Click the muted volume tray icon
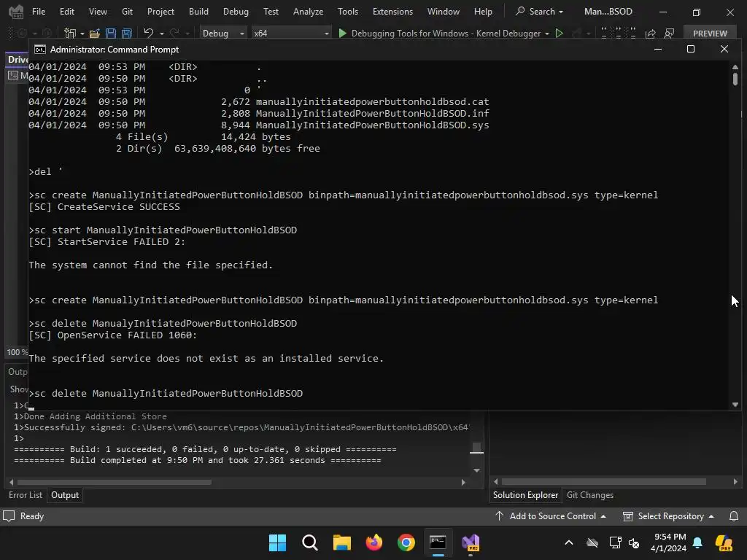747x560 pixels. pos(634,542)
